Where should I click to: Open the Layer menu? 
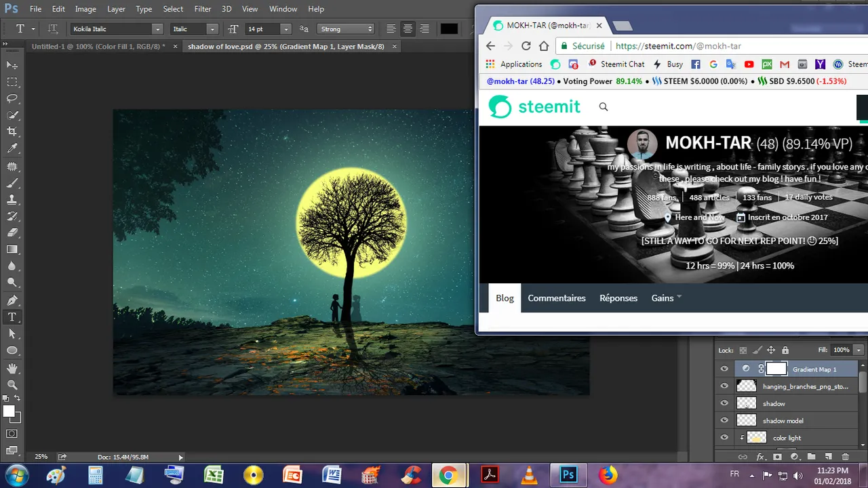tap(116, 9)
